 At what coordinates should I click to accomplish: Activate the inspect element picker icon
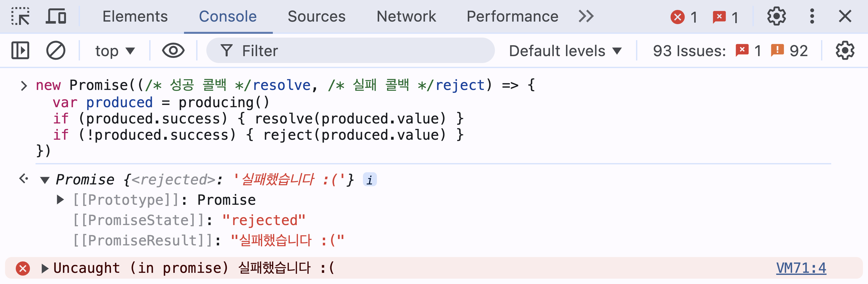(20, 16)
